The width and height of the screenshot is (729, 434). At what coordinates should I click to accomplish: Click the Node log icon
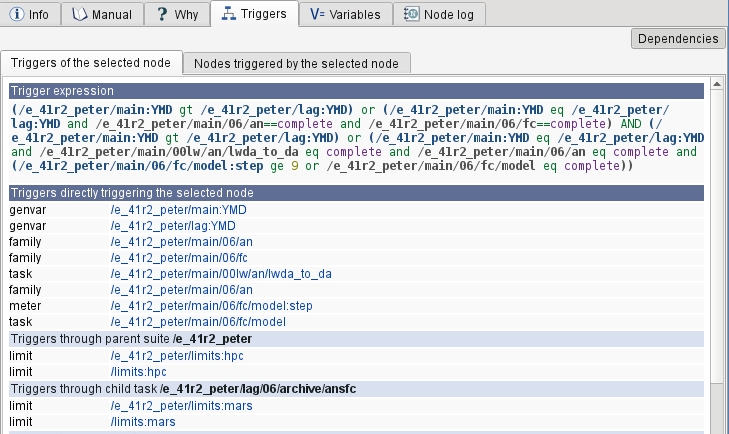point(411,14)
